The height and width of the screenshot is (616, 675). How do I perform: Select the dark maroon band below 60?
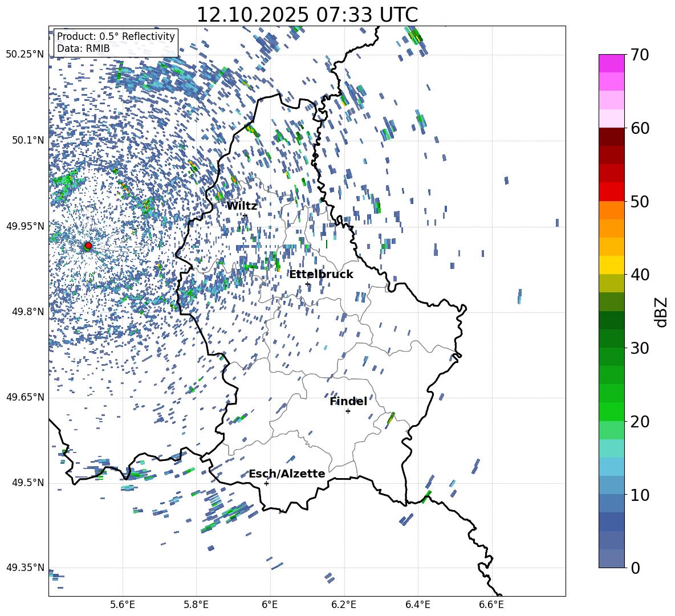pos(612,136)
